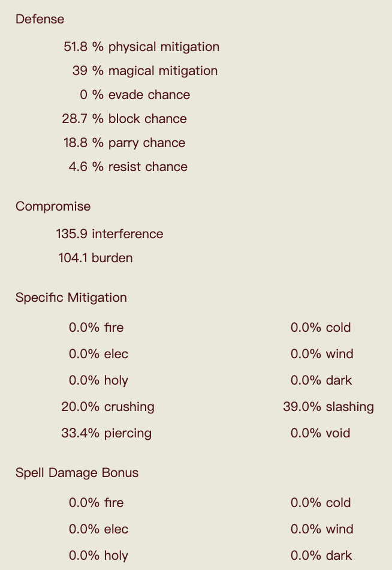Image resolution: width=392 pixels, height=570 pixels.
Task: Click the Compromise section heading
Action: tap(53, 206)
